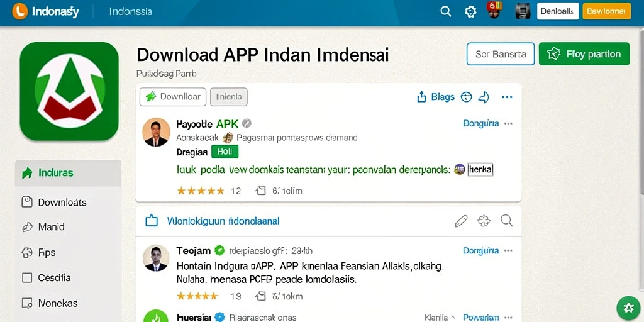The image size is (644, 322).
Task: Open Payootle APK reviewer avatar
Action: (156, 132)
